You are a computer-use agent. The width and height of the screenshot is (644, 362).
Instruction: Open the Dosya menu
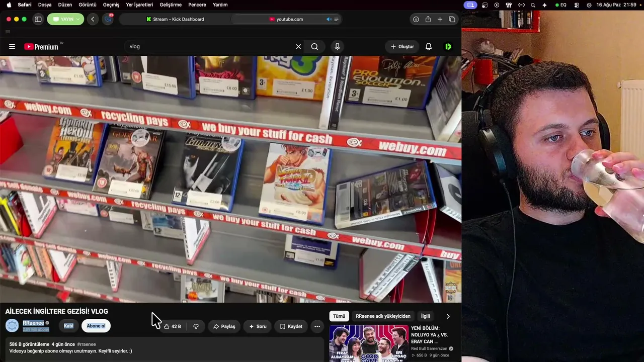[45, 5]
